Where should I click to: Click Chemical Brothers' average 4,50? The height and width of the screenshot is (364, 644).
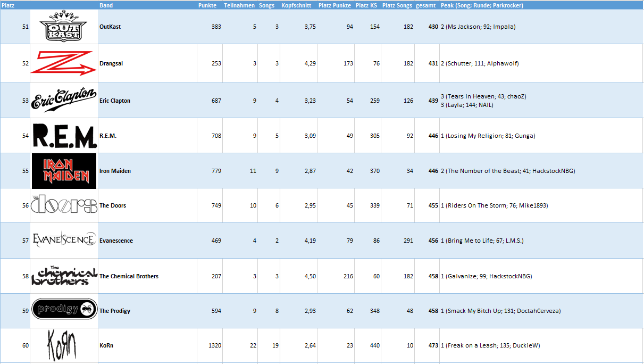pos(310,276)
